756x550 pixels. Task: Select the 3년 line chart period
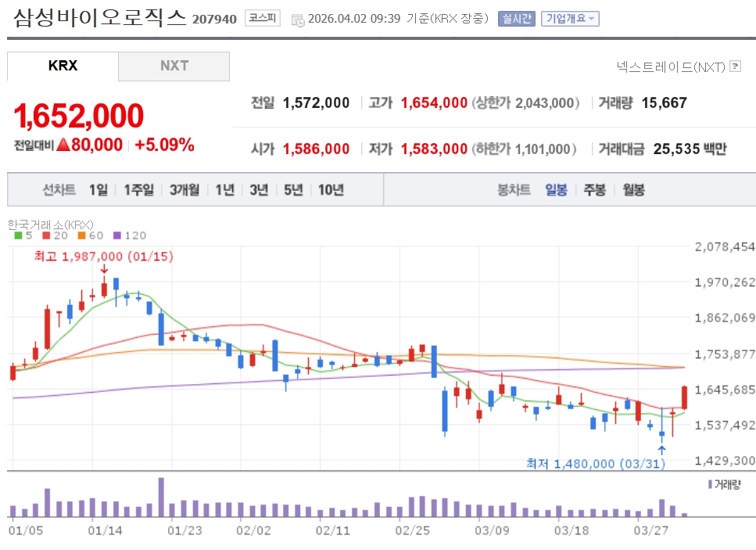click(x=259, y=189)
